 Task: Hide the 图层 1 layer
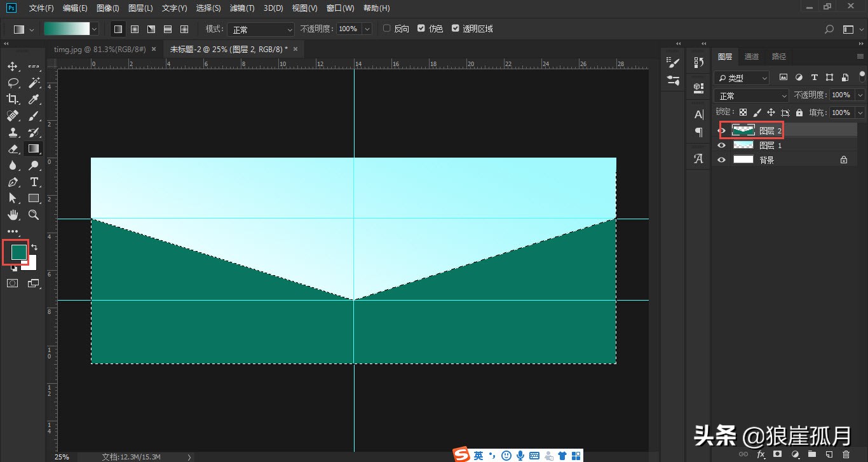tap(721, 145)
